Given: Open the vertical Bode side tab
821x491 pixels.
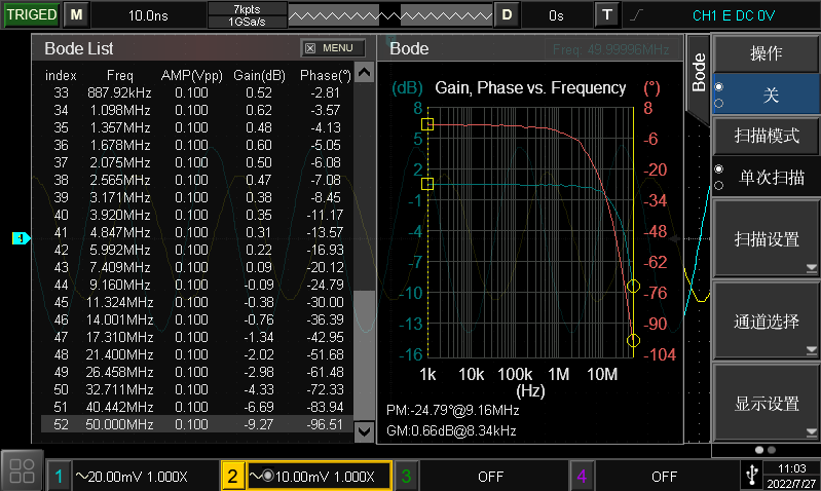Looking at the screenshot, I should click(x=699, y=73).
